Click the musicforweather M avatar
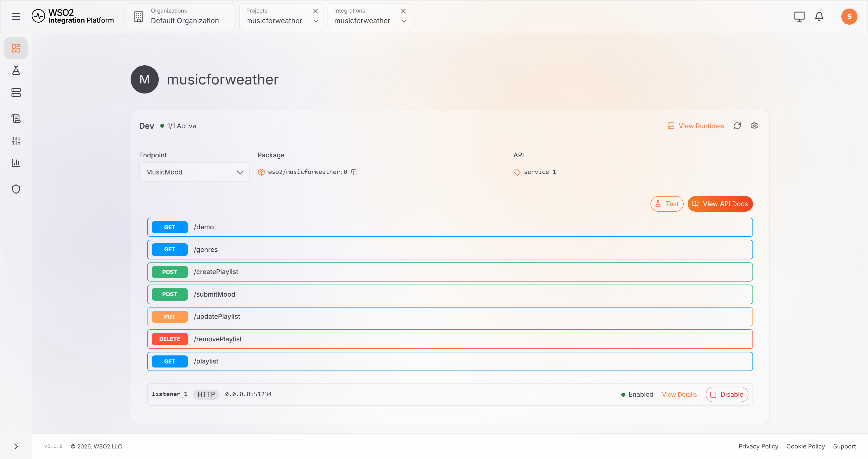 145,79
